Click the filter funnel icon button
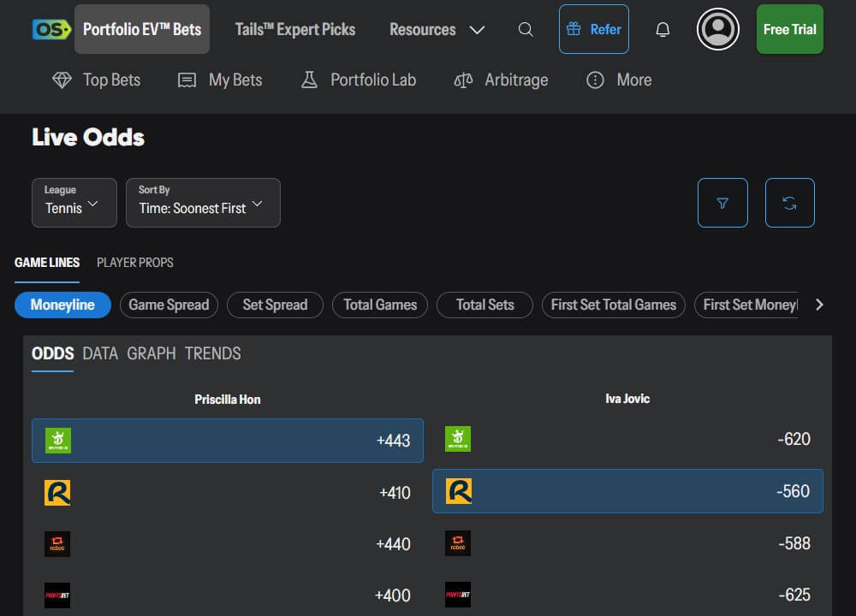856x616 pixels. pos(722,203)
